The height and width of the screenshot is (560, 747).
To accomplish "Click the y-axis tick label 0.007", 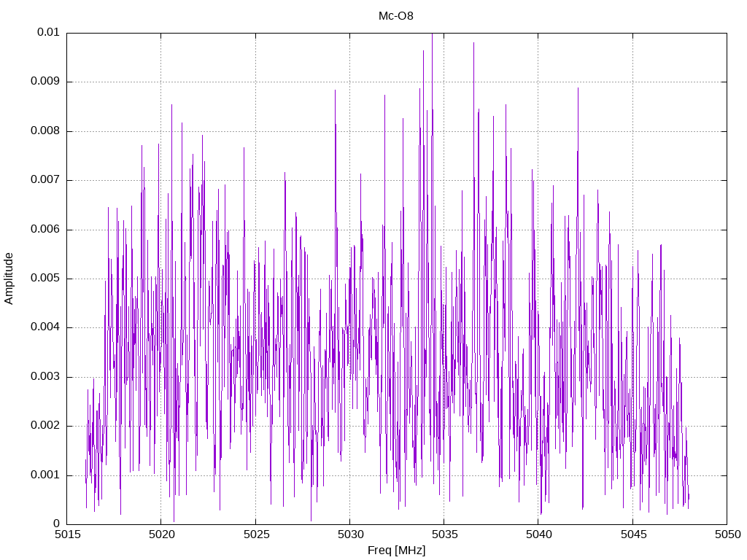I will pyautogui.click(x=45, y=180).
